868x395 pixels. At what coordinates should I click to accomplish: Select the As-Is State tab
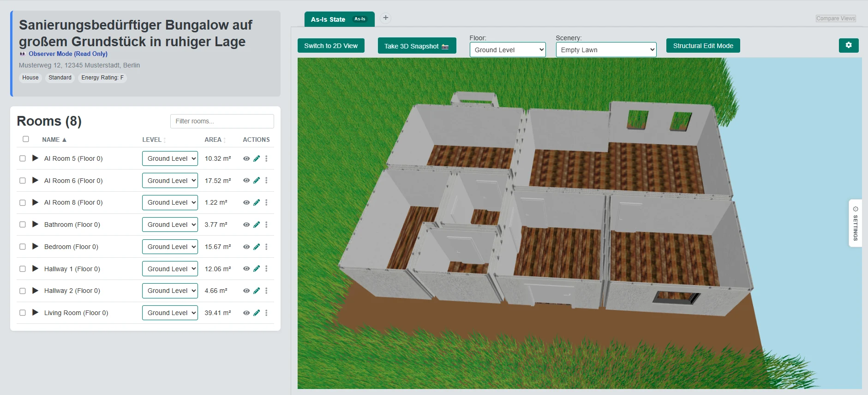339,19
